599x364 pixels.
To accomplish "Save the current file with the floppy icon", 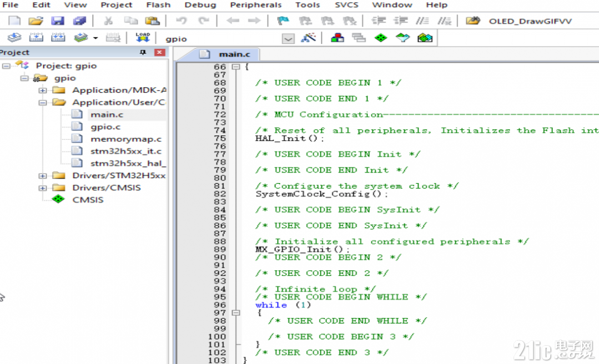I will [x=58, y=21].
